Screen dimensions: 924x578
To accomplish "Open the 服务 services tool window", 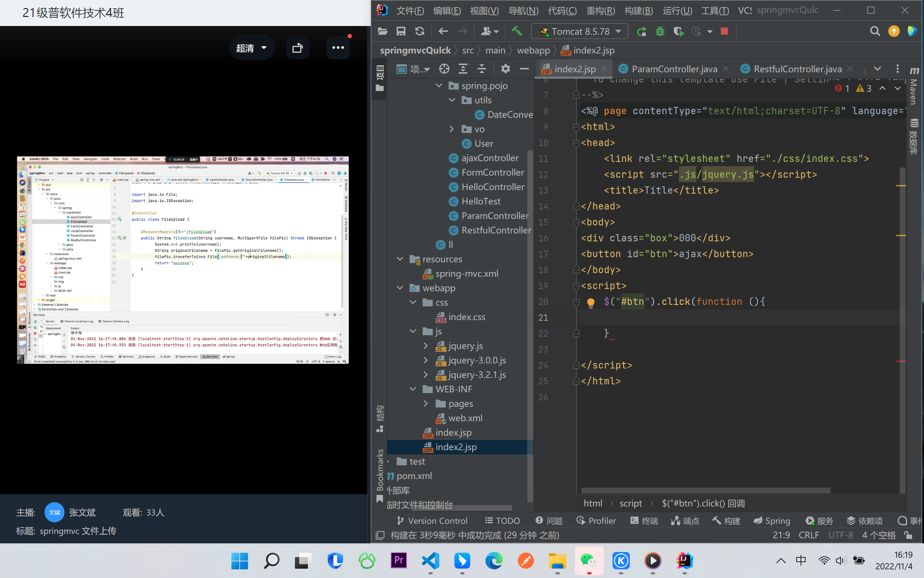I will coord(819,521).
